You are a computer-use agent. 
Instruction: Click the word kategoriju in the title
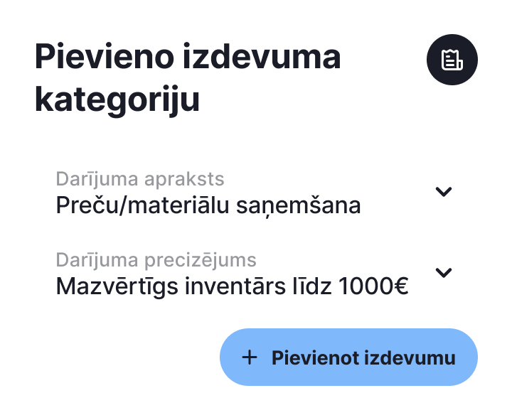pos(117,99)
